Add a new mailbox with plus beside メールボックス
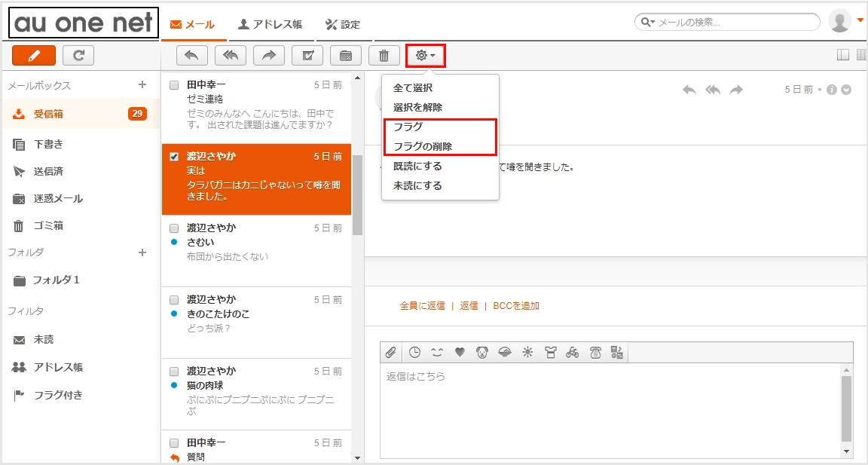868x465 pixels. click(142, 84)
